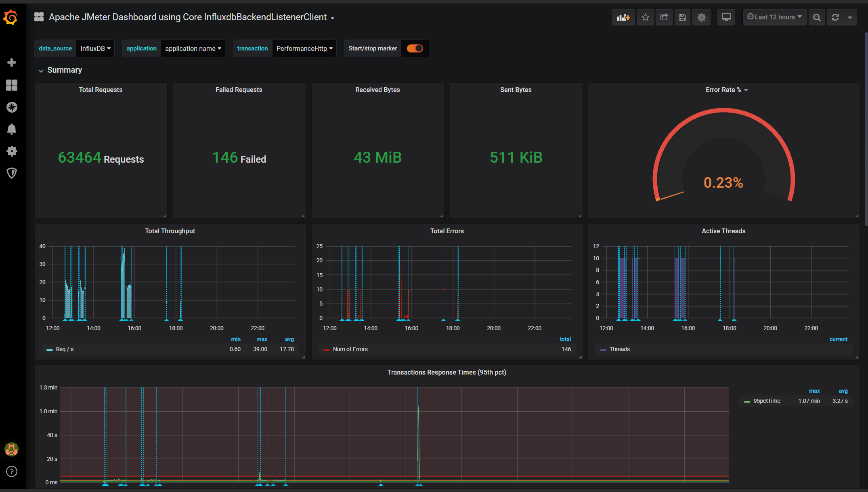The image size is (868, 492).
Task: Sort threads legend by current column
Action: 839,339
